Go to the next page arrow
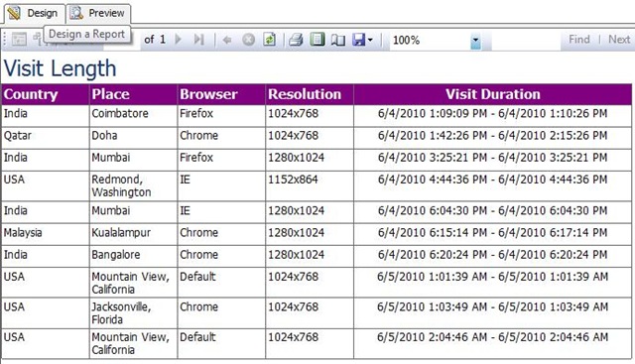Viewport: 635px width, 364px height. tap(179, 40)
